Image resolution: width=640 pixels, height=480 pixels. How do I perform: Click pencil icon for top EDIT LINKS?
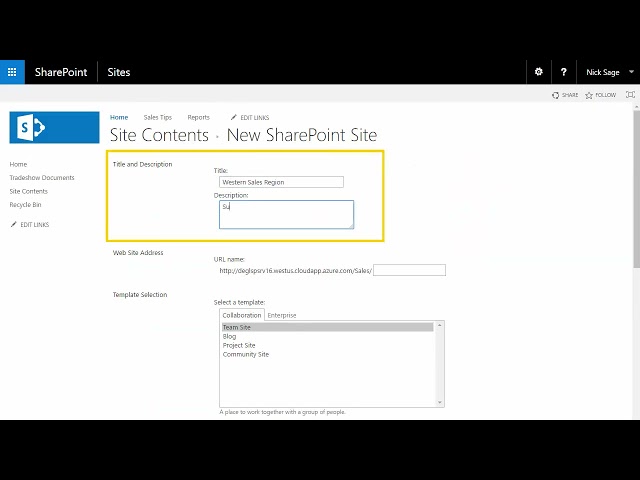click(233, 118)
